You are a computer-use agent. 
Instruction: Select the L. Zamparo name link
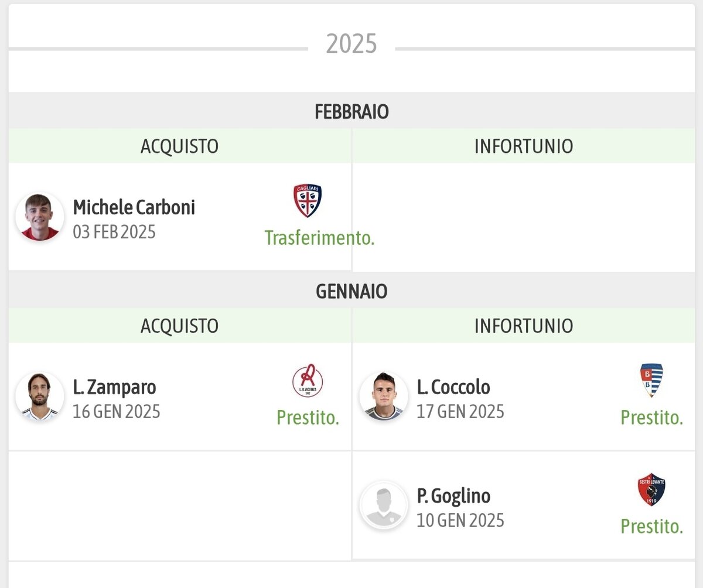(x=114, y=387)
